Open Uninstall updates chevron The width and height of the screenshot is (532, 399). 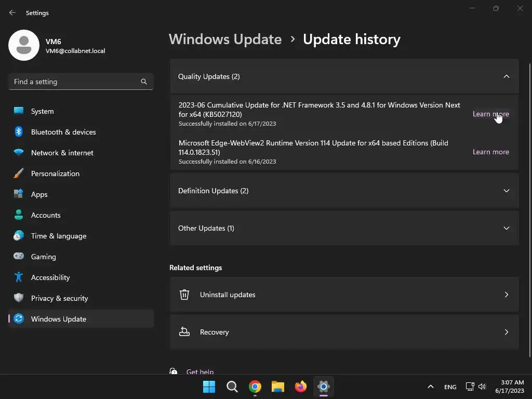(x=507, y=295)
